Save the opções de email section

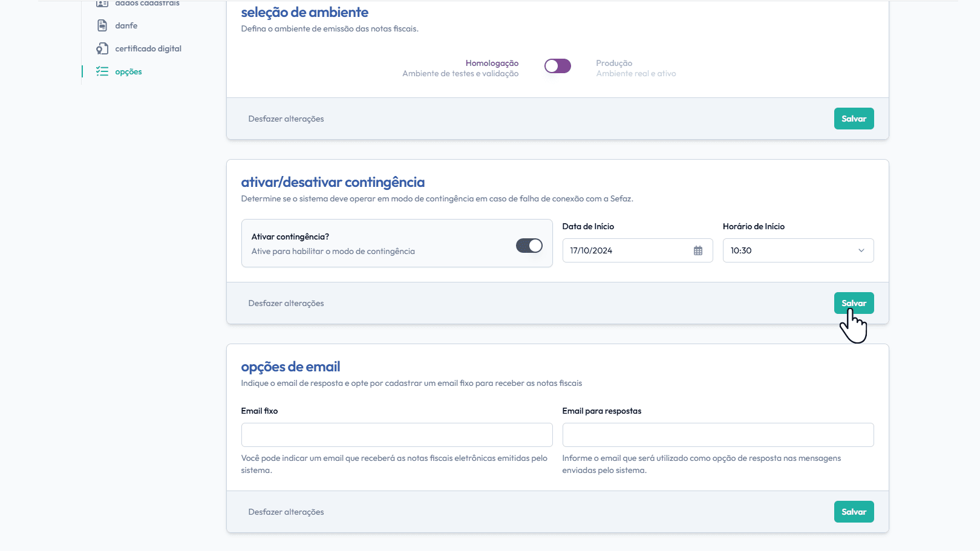coord(854,512)
